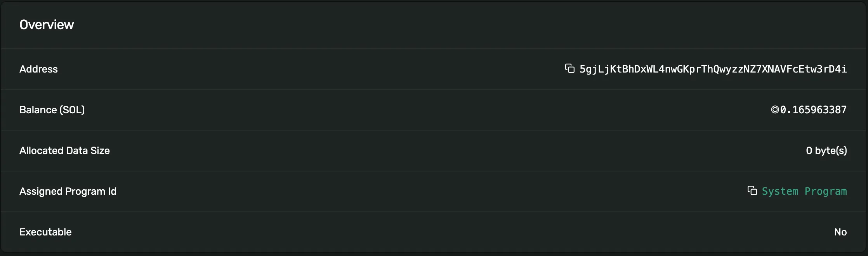Click the Executable row label

pos(45,232)
